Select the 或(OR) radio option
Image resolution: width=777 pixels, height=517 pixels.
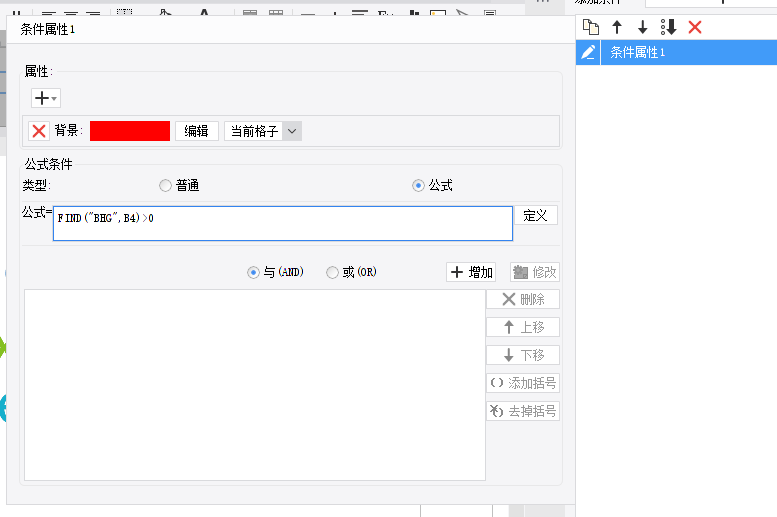332,272
